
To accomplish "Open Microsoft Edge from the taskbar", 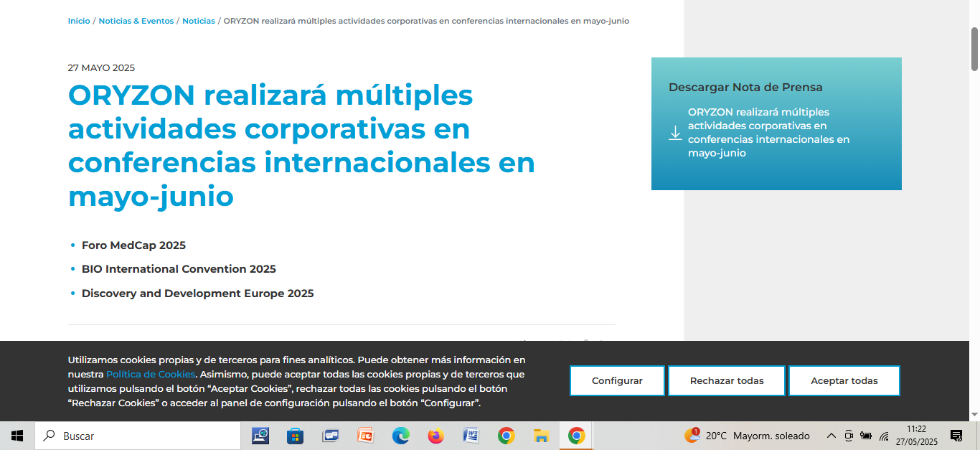I will 401,436.
